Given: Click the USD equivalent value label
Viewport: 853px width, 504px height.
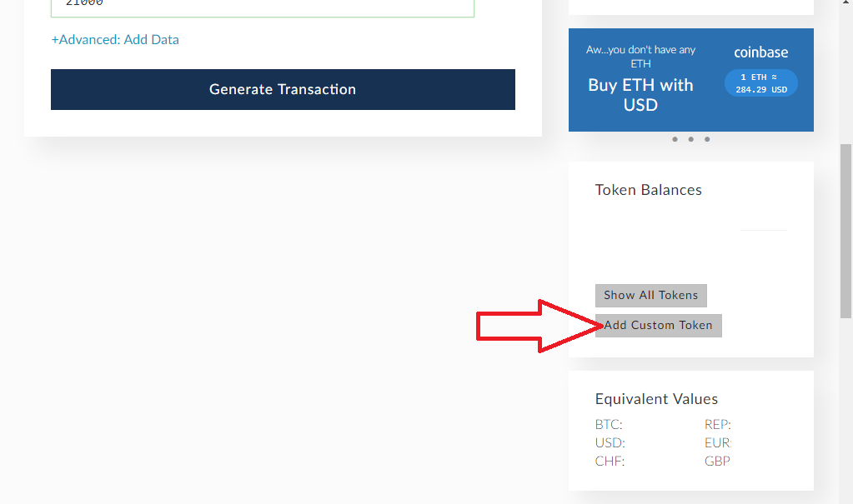Looking at the screenshot, I should [610, 443].
